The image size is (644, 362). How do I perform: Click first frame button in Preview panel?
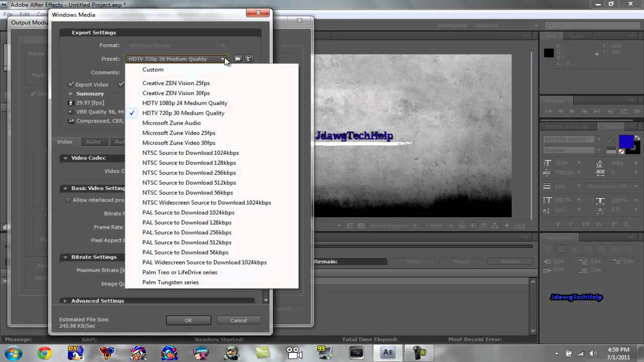coord(549,111)
